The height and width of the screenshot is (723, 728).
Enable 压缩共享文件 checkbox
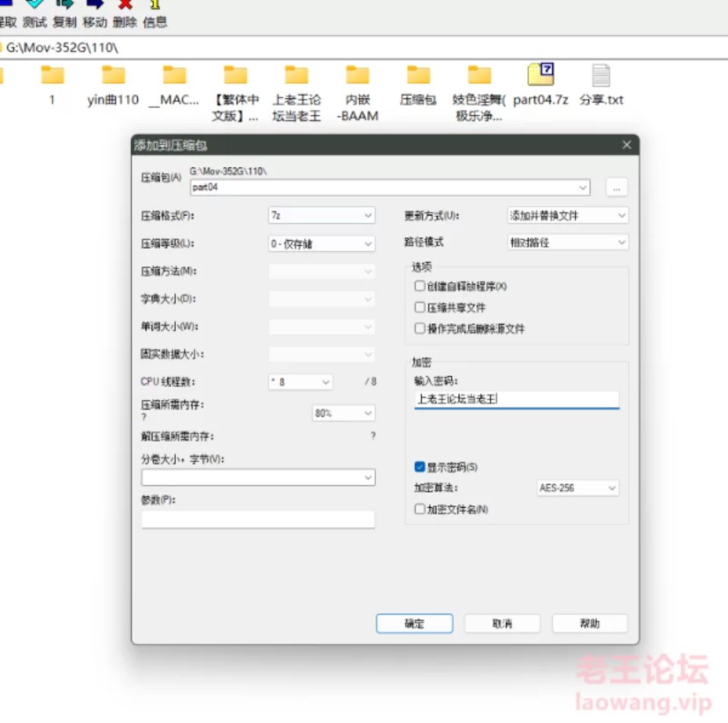click(419, 307)
